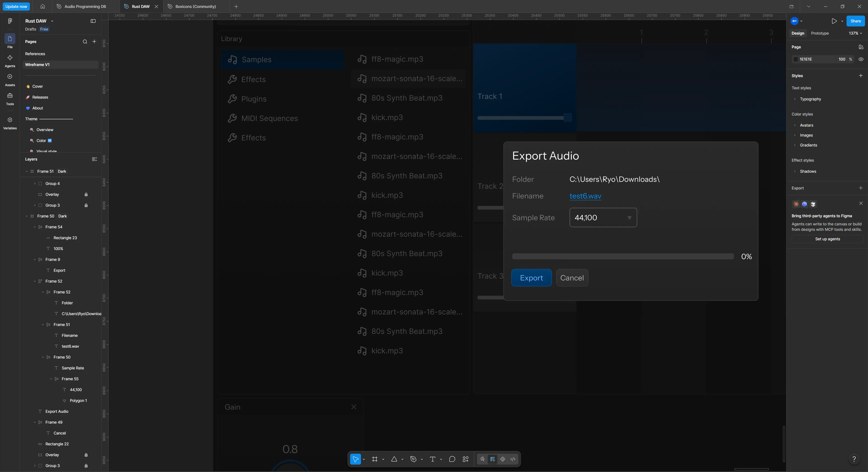Click Set up agents button
This screenshot has width=868, height=472.
tap(827, 239)
